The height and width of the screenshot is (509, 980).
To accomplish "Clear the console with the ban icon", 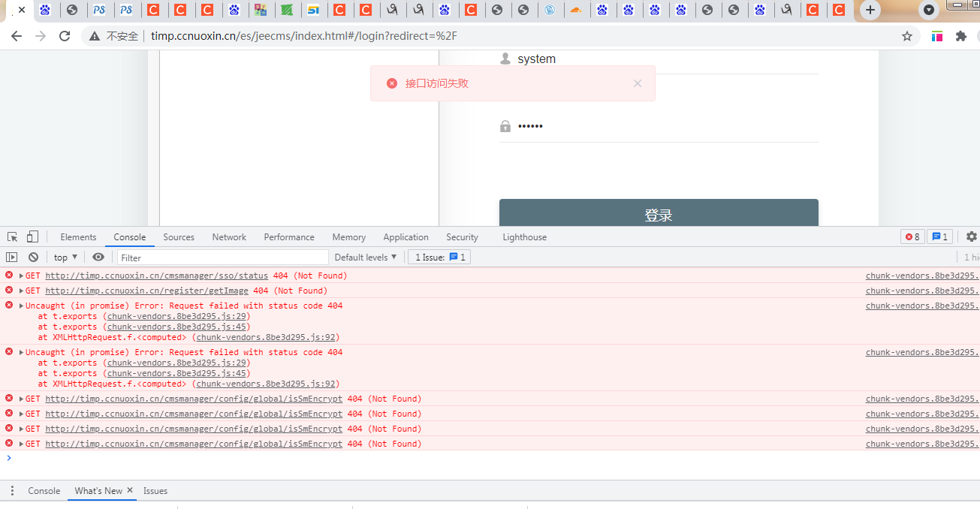I will (33, 258).
